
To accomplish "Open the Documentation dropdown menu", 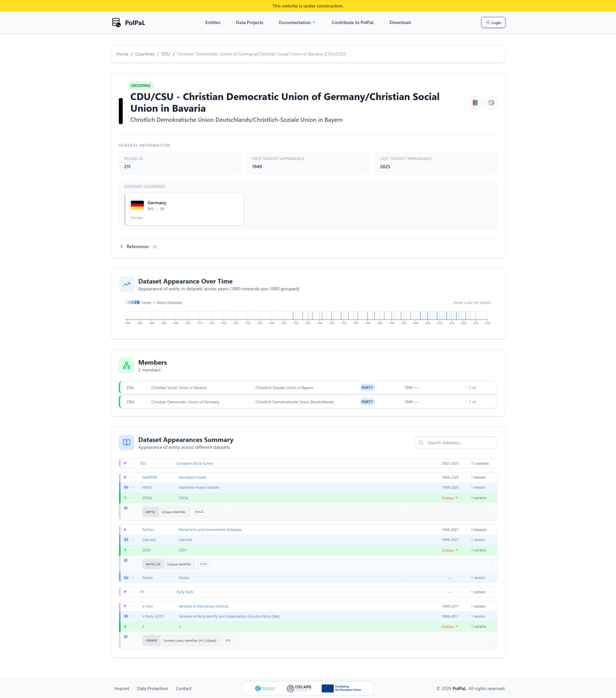I will (297, 23).
